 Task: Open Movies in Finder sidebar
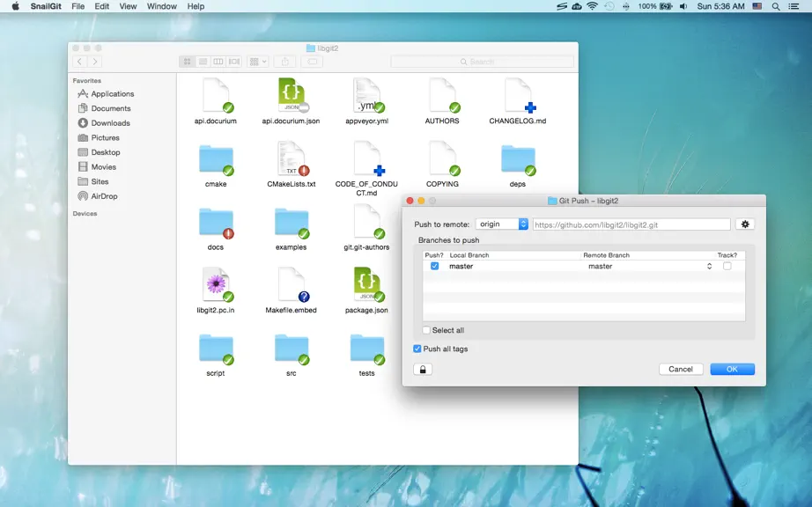coord(97,166)
